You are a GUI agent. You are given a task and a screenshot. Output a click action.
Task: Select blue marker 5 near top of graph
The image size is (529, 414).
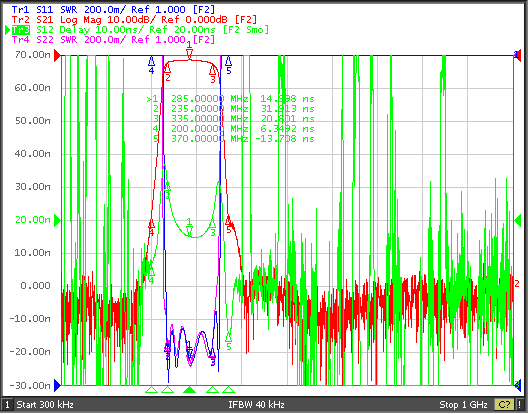click(x=228, y=65)
